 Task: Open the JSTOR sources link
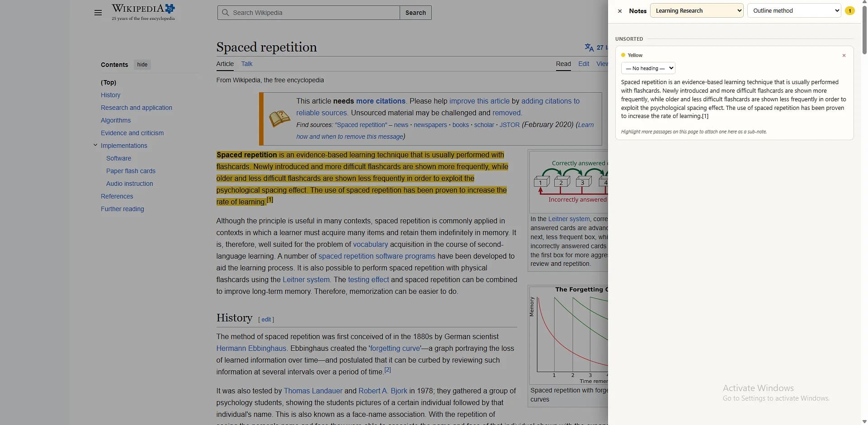[509, 125]
